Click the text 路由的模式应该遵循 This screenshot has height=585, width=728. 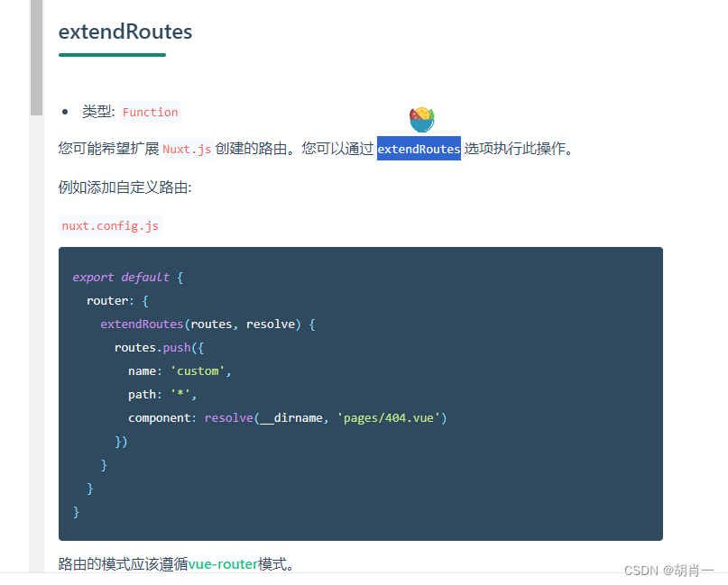(x=123, y=564)
